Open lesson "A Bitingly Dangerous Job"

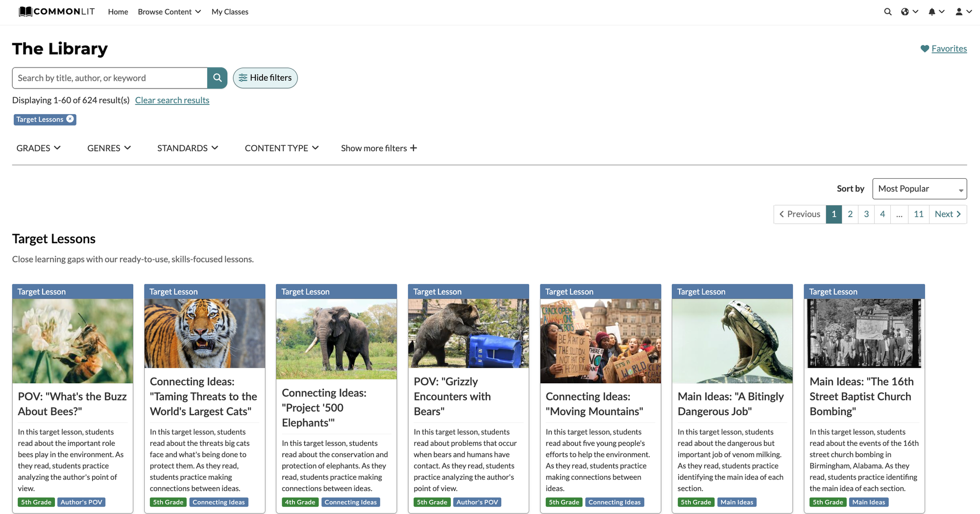click(731, 404)
